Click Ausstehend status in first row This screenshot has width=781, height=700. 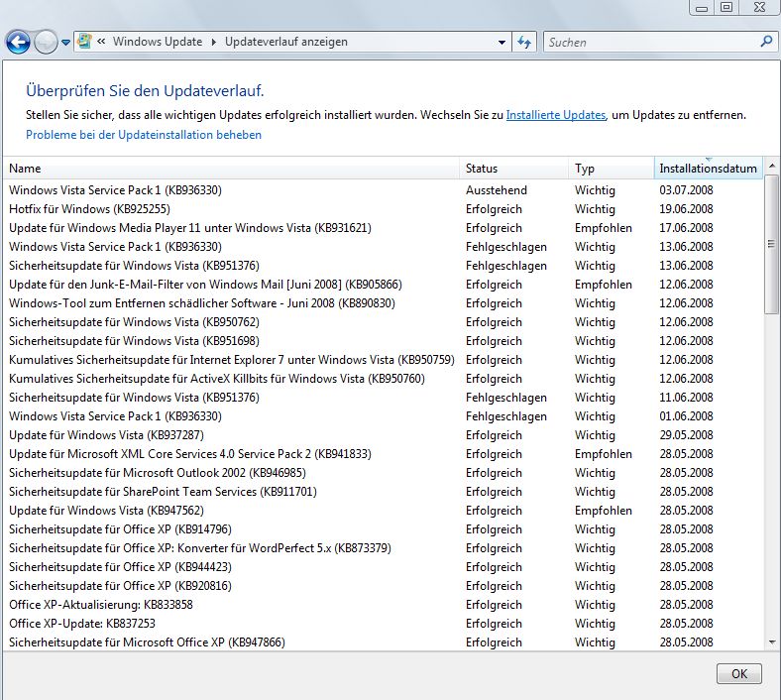point(497,190)
